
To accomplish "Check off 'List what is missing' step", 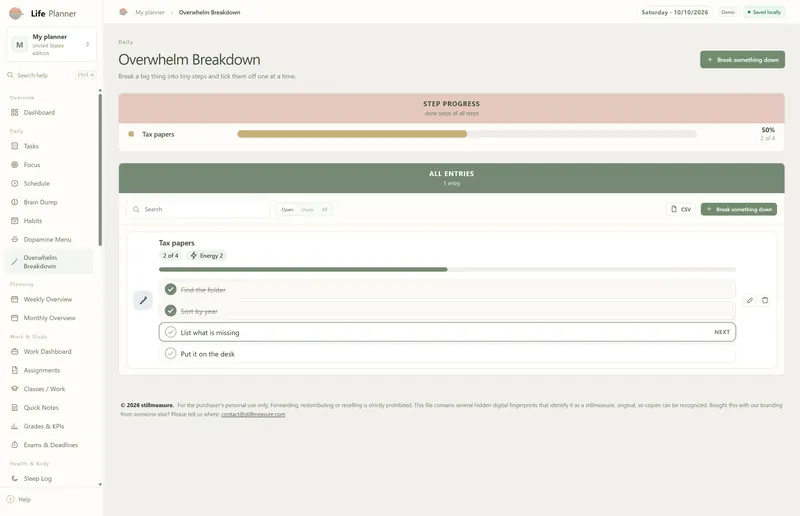I will [x=170, y=332].
